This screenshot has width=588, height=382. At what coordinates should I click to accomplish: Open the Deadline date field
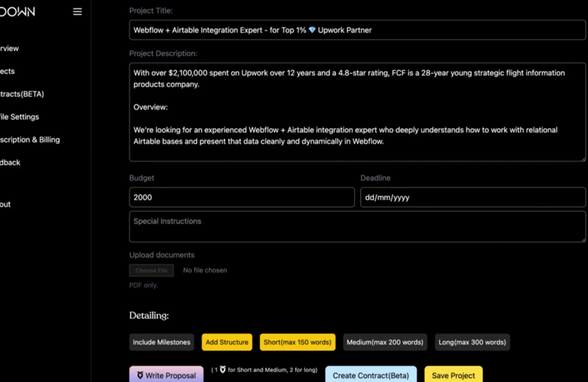[473, 197]
